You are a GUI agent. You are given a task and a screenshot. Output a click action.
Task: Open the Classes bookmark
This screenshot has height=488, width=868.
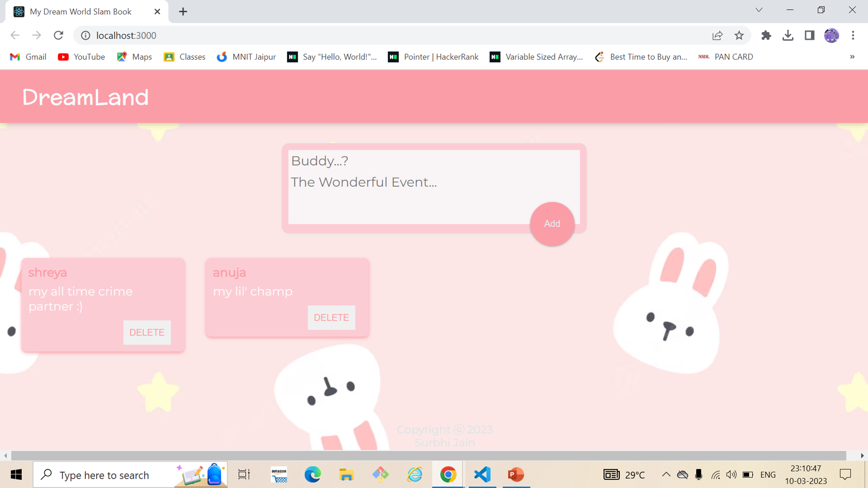tap(184, 56)
